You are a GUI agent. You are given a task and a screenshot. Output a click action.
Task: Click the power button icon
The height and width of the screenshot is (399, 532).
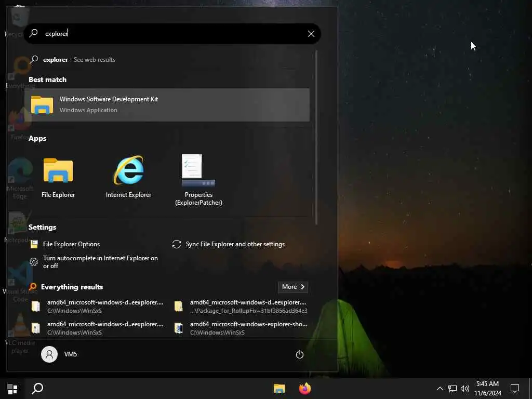299,354
